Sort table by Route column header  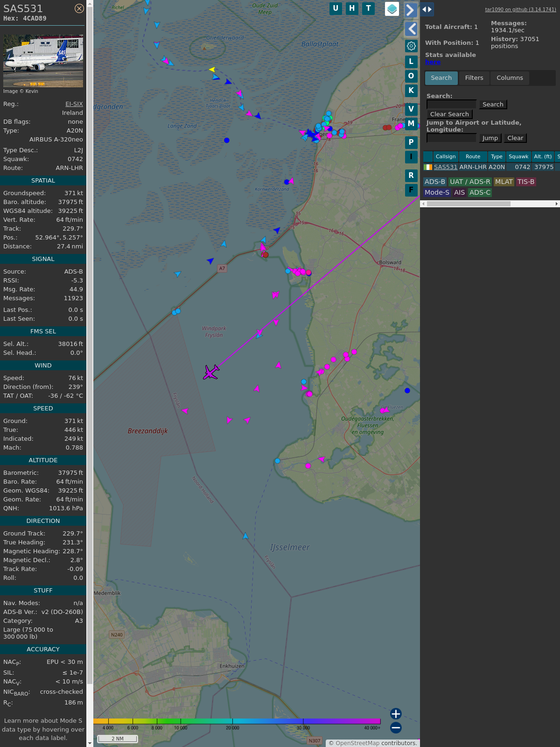[473, 157]
